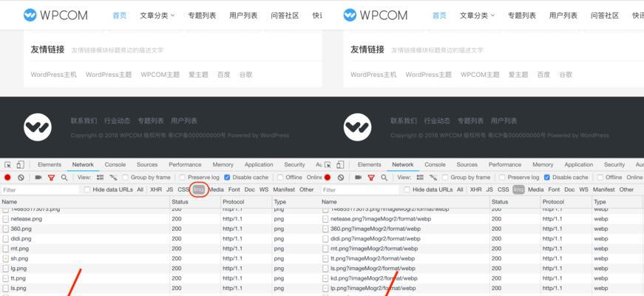The width and height of the screenshot is (644, 296).
Task: Check Preserve log in right DevTools
Action: 502,178
